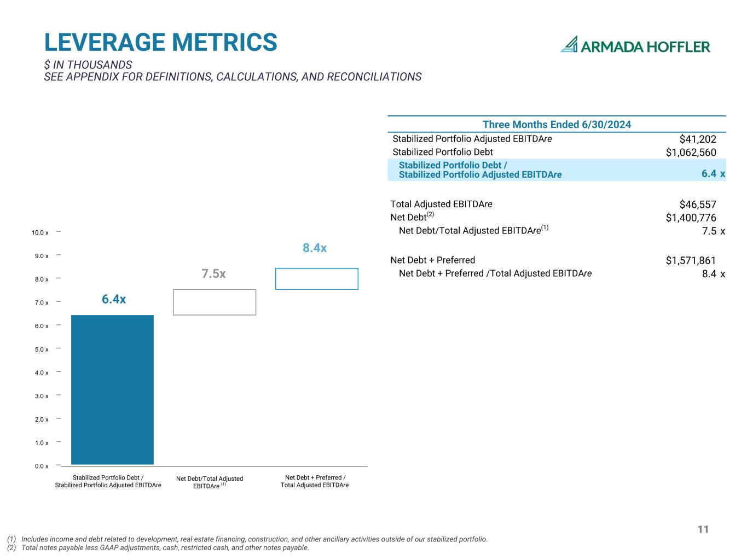This screenshot has height=560, width=747.
Task: Click the Leverage Metrics slide title
Action: click(160, 43)
